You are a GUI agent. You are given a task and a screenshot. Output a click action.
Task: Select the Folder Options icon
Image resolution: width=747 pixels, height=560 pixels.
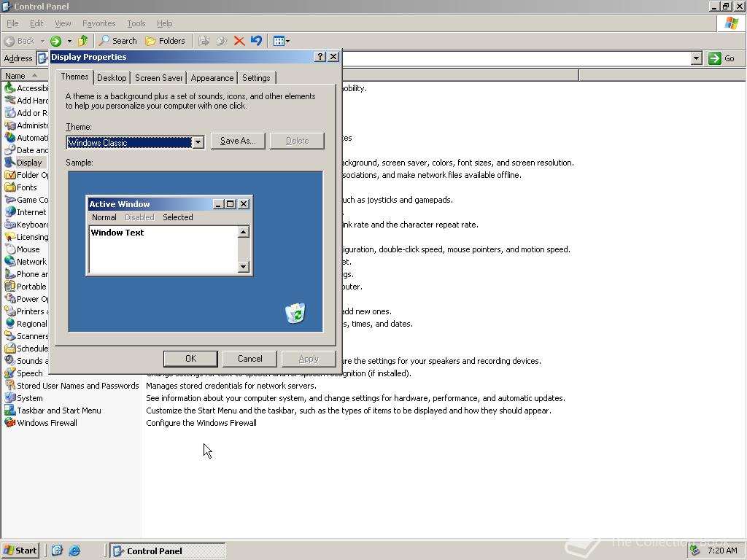9,175
